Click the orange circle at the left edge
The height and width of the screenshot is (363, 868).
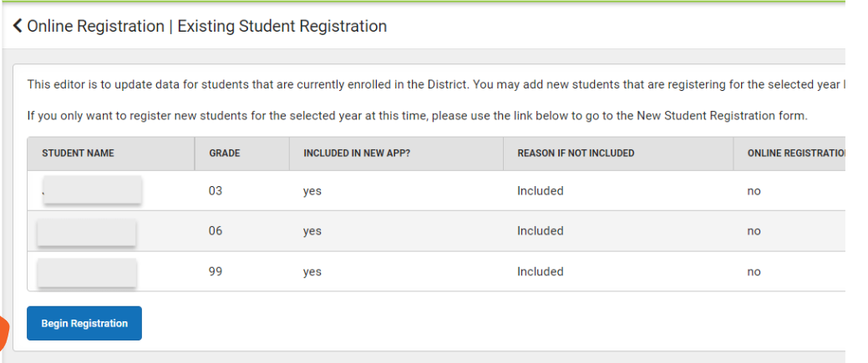point(4,332)
